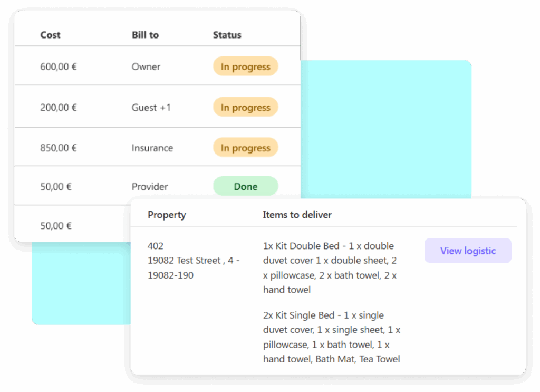
Task: Select the 850,00 € cost cell
Action: pos(59,148)
